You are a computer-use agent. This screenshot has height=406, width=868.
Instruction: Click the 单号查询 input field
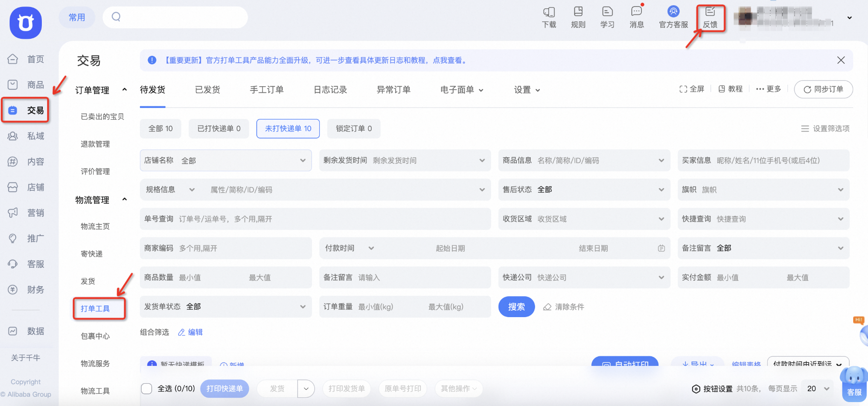[x=315, y=219]
